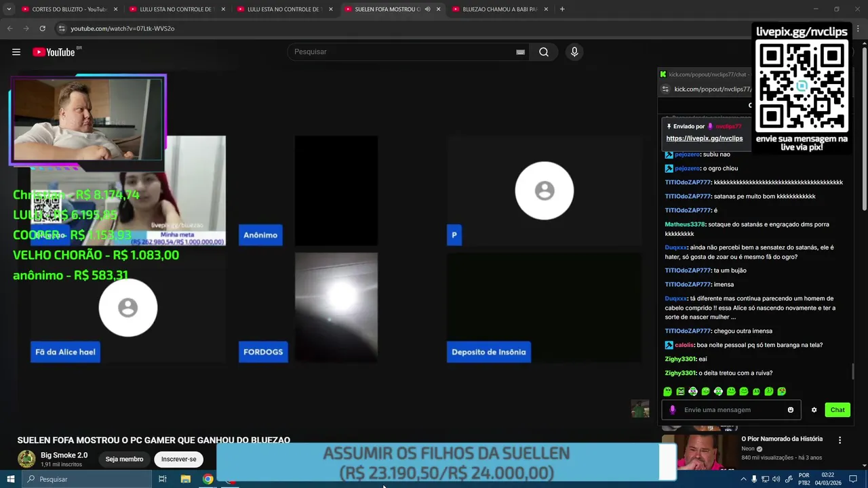Image resolution: width=868 pixels, height=488 pixels.
Task: Click the green Chat send button
Action: (837, 410)
